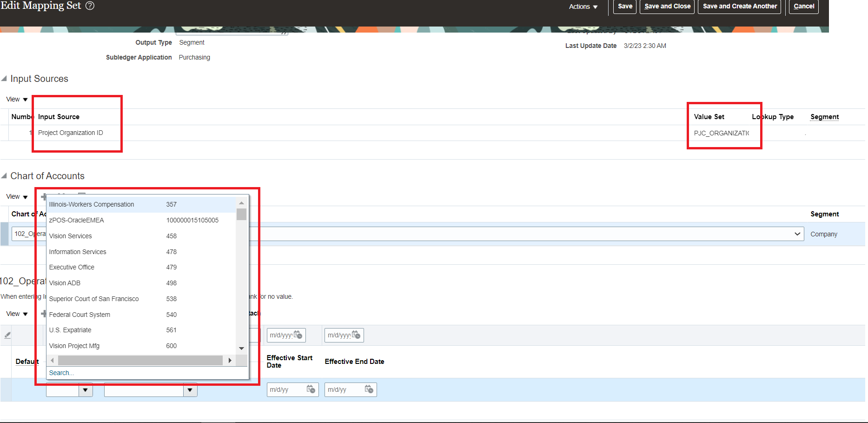868x423 pixels.
Task: Open the View menu under Input Sources
Action: 16,99
